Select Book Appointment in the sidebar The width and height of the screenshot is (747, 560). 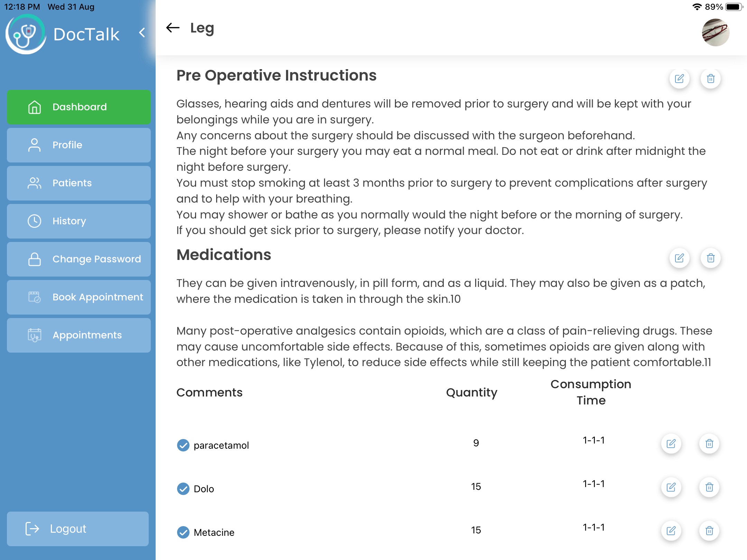pos(79,297)
